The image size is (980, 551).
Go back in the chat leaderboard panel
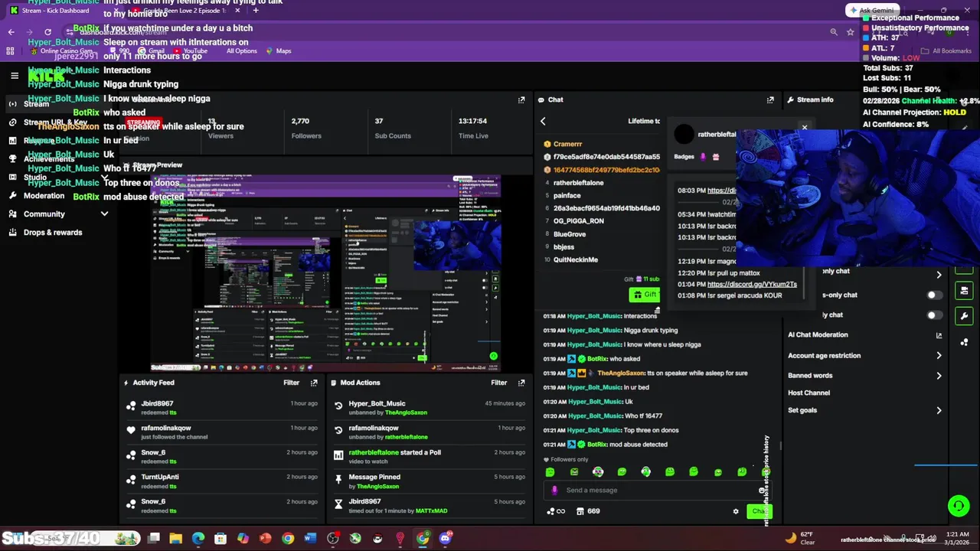click(x=543, y=121)
